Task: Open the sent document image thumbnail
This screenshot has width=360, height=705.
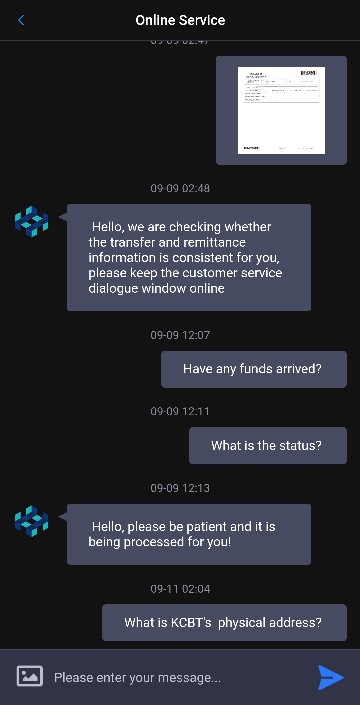Action: click(x=281, y=110)
